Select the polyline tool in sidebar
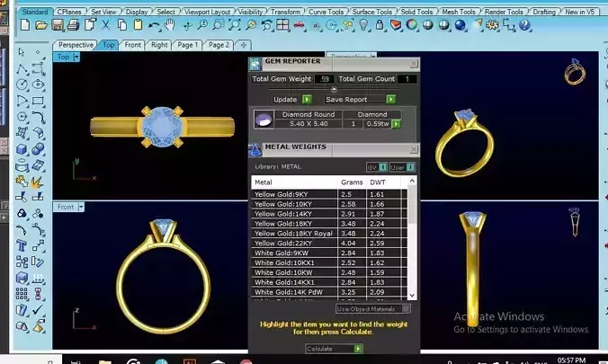This screenshot has width=608, height=364. tap(22, 69)
